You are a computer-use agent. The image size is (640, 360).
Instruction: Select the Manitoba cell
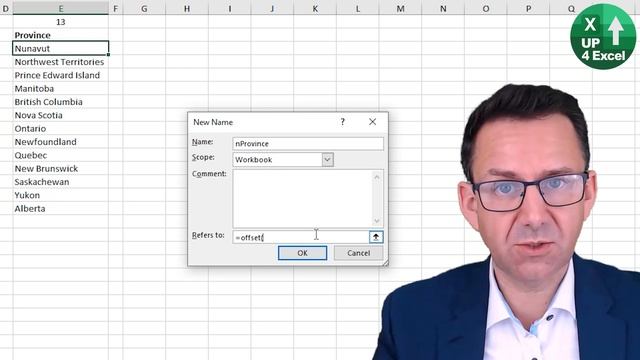60,89
